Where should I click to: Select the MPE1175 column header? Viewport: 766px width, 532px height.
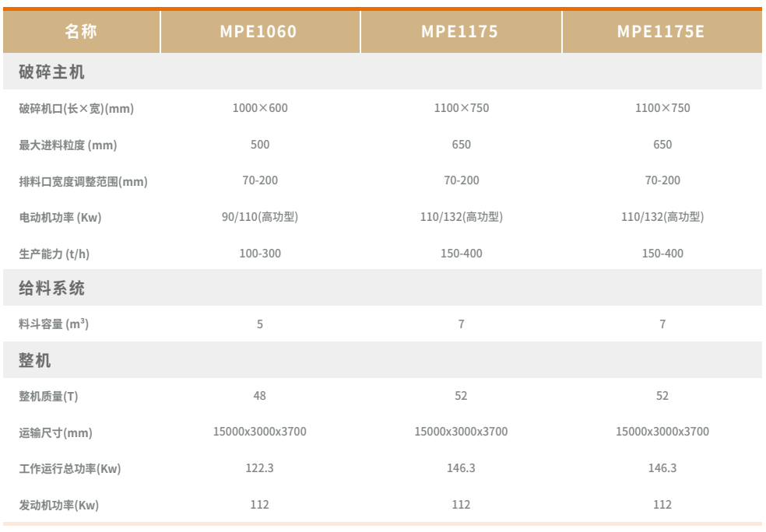(x=459, y=32)
